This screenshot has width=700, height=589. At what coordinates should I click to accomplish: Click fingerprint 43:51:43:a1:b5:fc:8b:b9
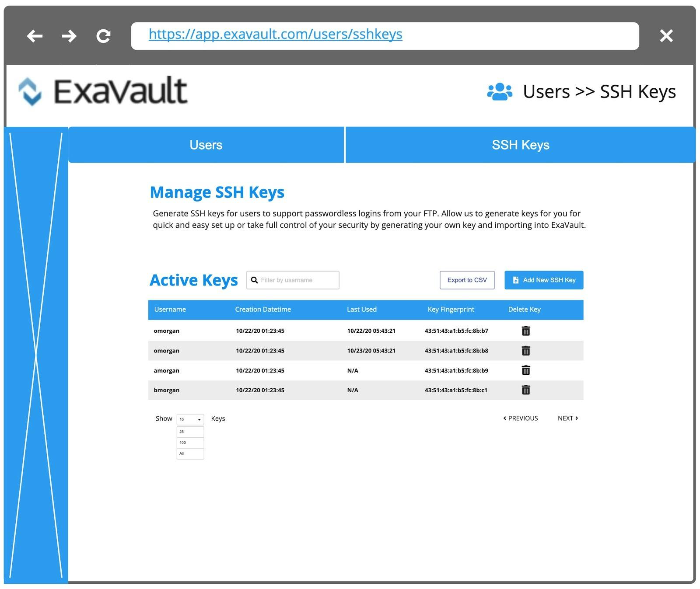click(456, 370)
